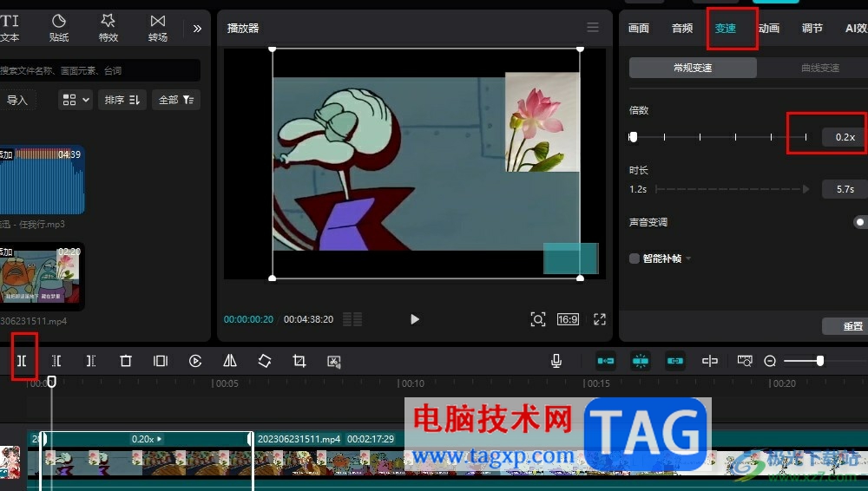The width and height of the screenshot is (868, 491).
Task: Switch to the 动画 (Animation) tab
Action: tap(769, 29)
